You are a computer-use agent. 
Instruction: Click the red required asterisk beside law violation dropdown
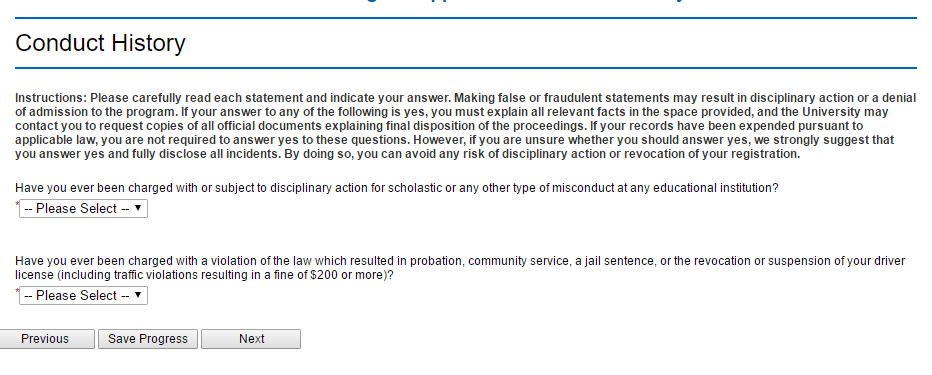(17, 291)
